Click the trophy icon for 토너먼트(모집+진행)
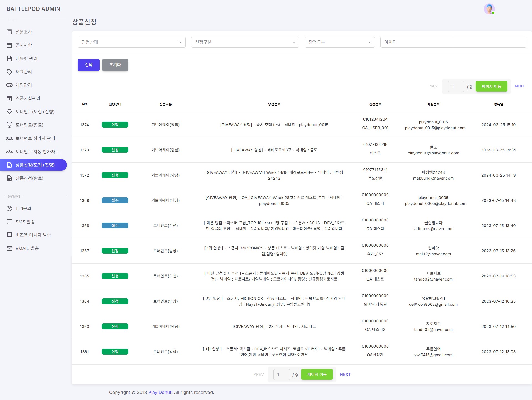Image resolution: width=532 pixels, height=400 pixels. click(x=9, y=112)
